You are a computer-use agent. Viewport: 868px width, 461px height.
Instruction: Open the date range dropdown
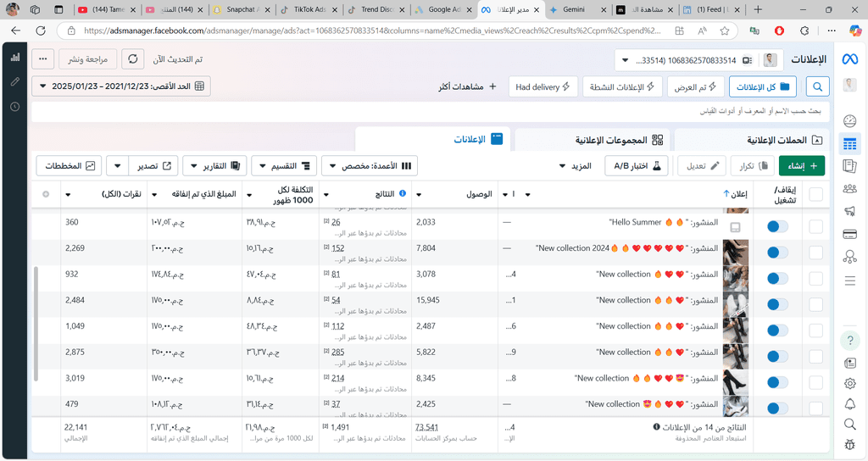click(121, 86)
